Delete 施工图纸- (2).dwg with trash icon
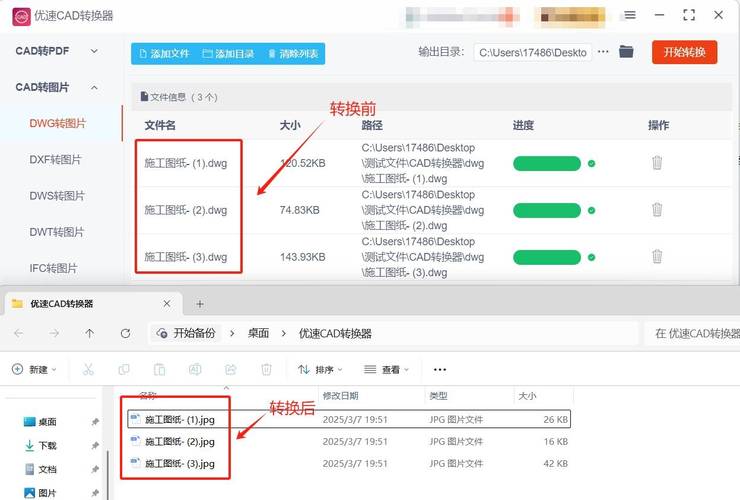Viewport: 740px width, 500px height. (657, 210)
